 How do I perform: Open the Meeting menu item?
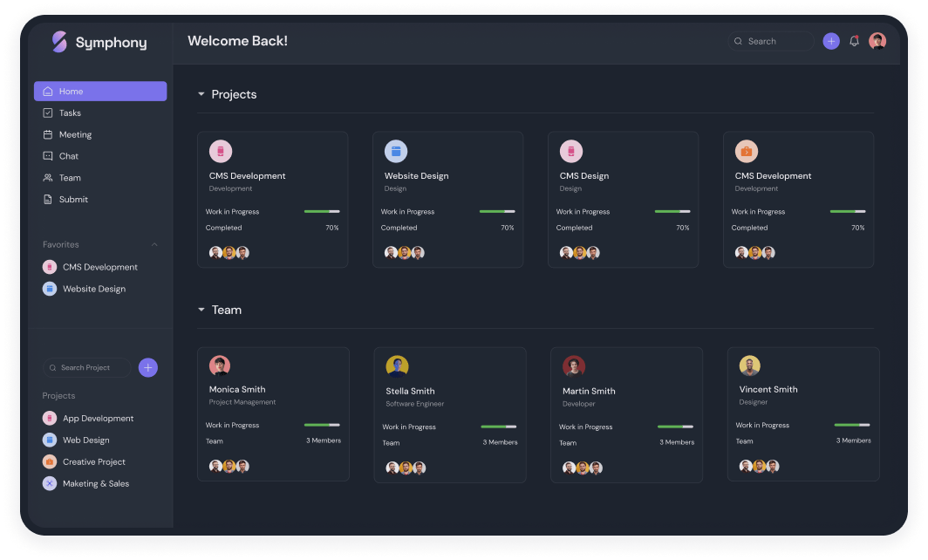click(x=75, y=135)
